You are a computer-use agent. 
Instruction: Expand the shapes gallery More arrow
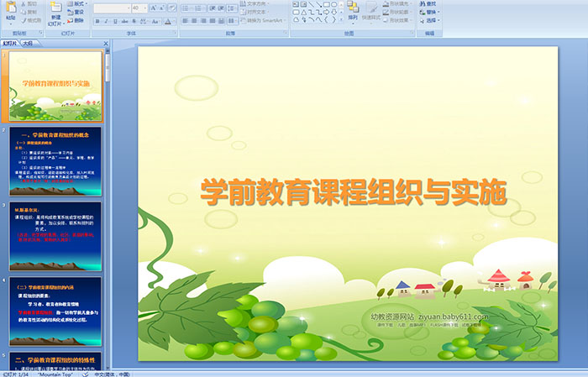341,19
